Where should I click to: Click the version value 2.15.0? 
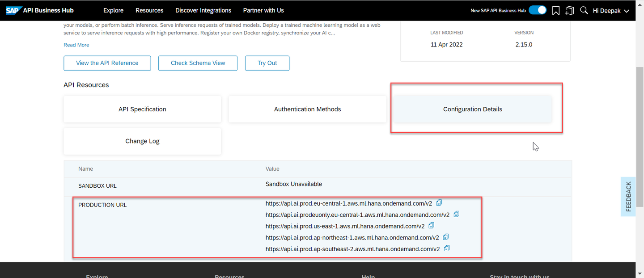tap(524, 45)
